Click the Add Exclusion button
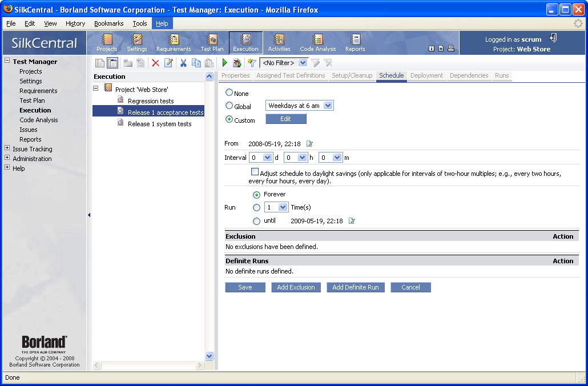588x386 pixels. tap(296, 287)
